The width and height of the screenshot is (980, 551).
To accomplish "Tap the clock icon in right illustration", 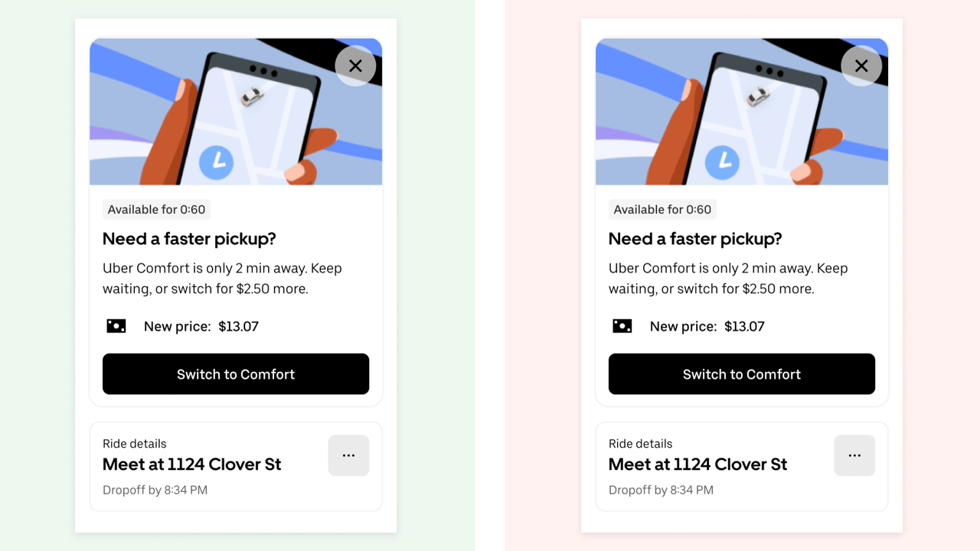I will pos(722,161).
